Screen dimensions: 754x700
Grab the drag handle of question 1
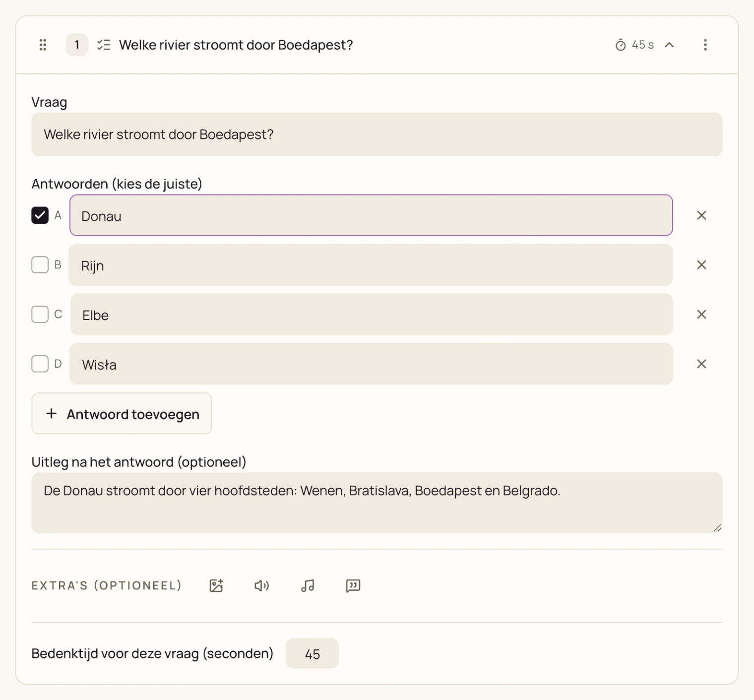[43, 45]
